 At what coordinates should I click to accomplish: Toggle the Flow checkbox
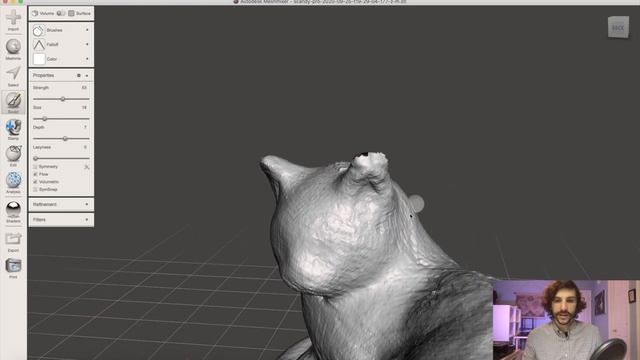point(35,174)
